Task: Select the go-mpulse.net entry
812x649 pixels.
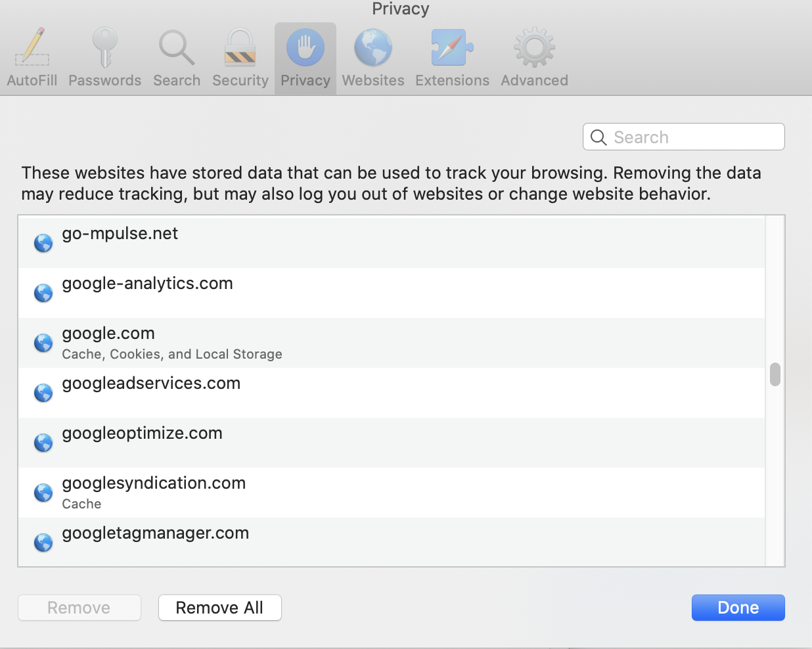Action: pyautogui.click(x=392, y=242)
